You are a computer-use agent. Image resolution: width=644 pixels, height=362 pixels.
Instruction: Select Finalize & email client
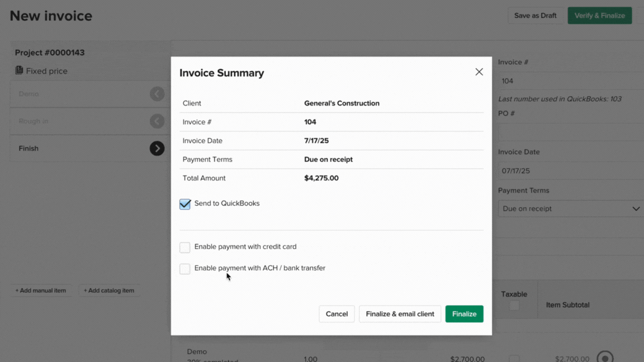pyautogui.click(x=400, y=313)
